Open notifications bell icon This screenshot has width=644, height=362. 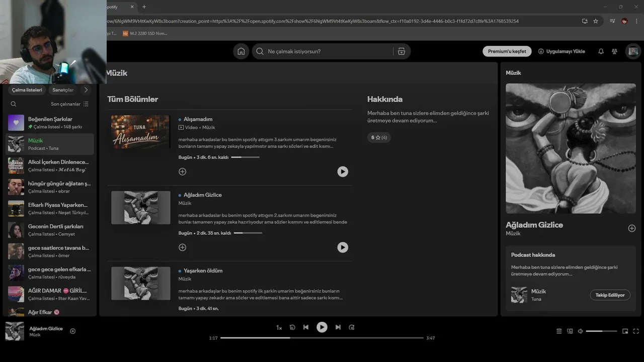point(601,51)
